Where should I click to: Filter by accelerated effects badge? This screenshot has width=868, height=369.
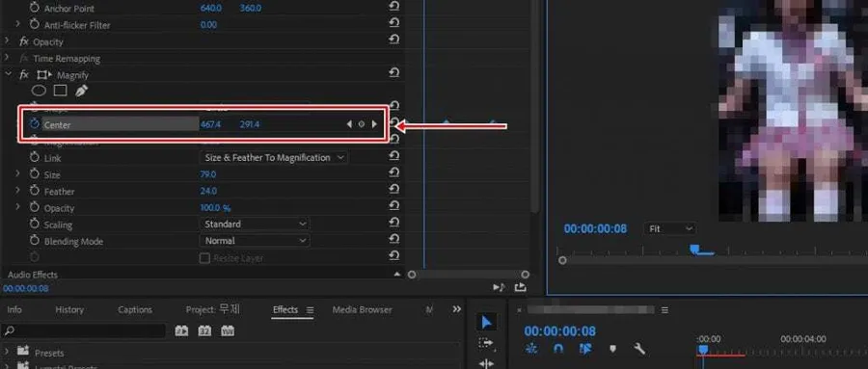pyautogui.click(x=181, y=330)
